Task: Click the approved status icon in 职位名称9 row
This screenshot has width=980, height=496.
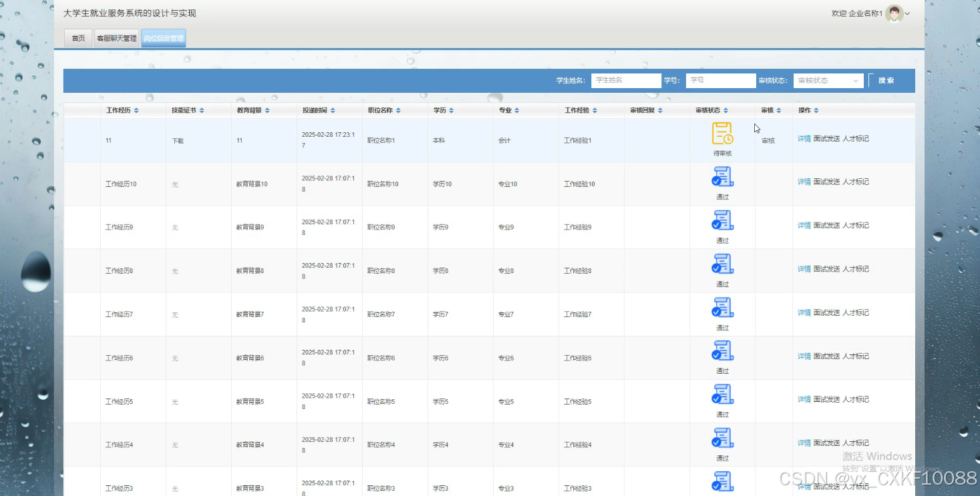Action: (722, 220)
